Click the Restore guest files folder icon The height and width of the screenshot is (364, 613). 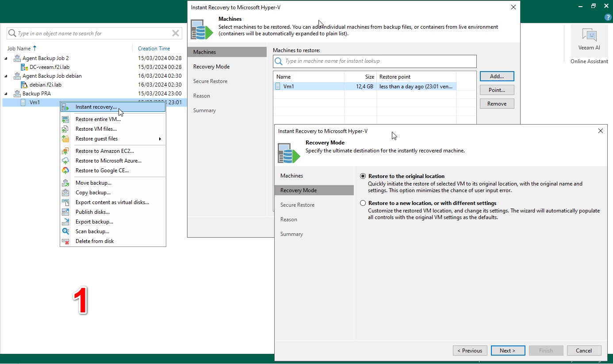(65, 139)
